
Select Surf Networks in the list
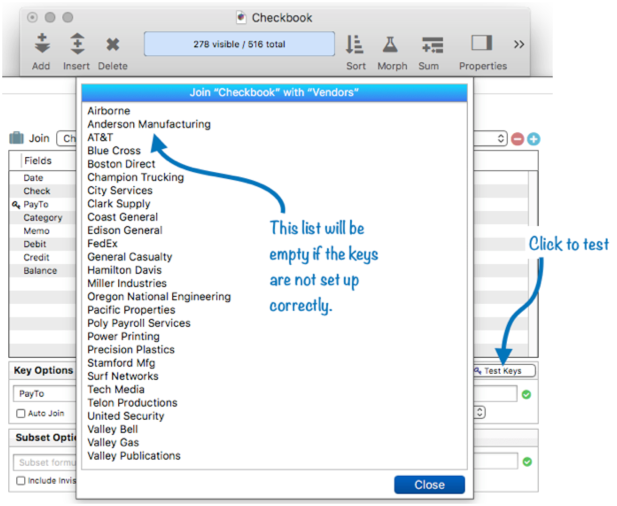pos(123,377)
